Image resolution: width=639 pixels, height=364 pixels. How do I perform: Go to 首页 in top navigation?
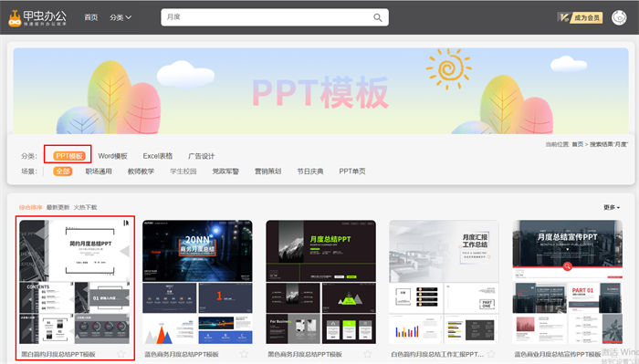tap(91, 17)
